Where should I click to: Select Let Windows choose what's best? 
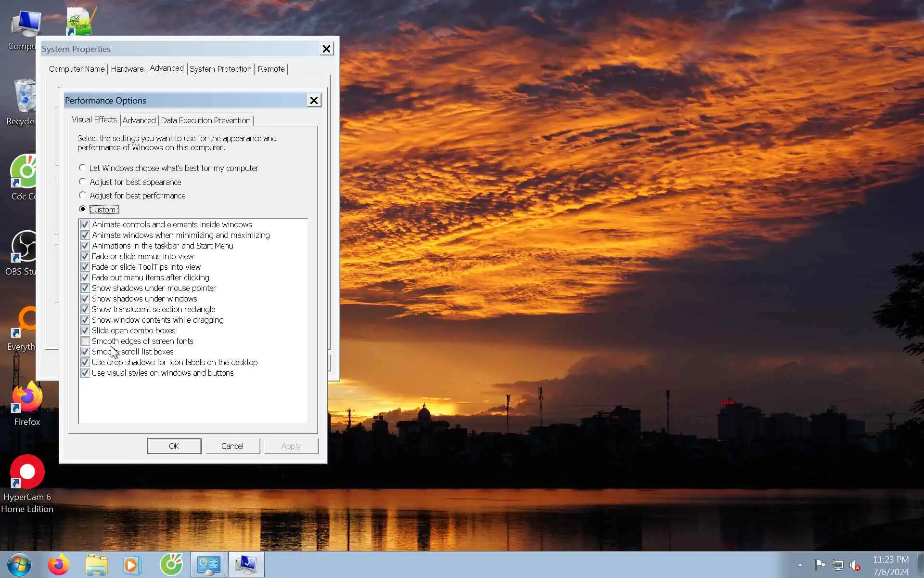83,168
